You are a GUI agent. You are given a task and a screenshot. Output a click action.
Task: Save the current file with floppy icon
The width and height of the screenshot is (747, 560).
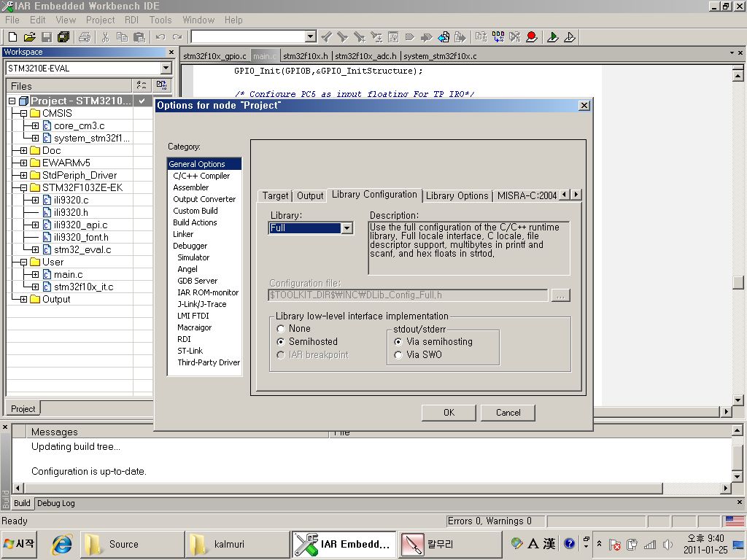click(x=47, y=36)
